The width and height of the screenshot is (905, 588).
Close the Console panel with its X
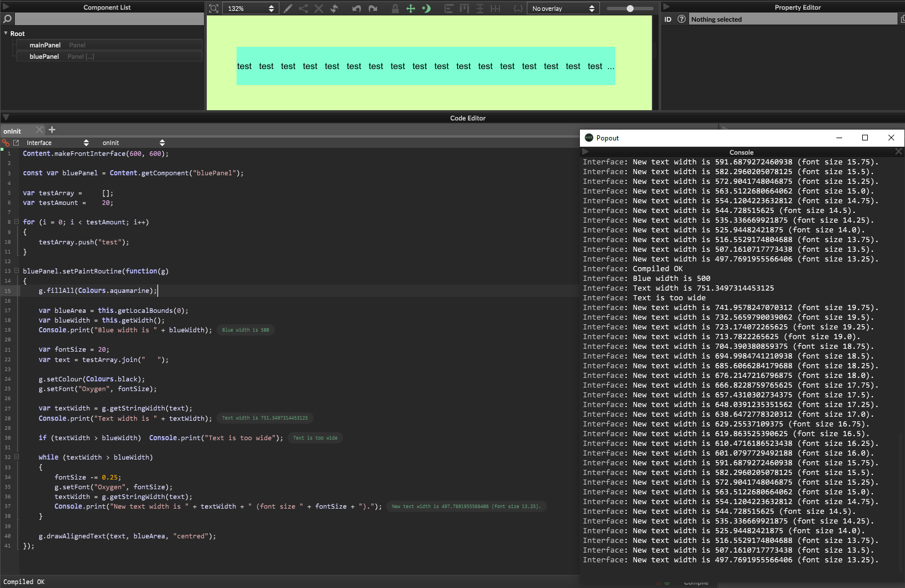[898, 151]
